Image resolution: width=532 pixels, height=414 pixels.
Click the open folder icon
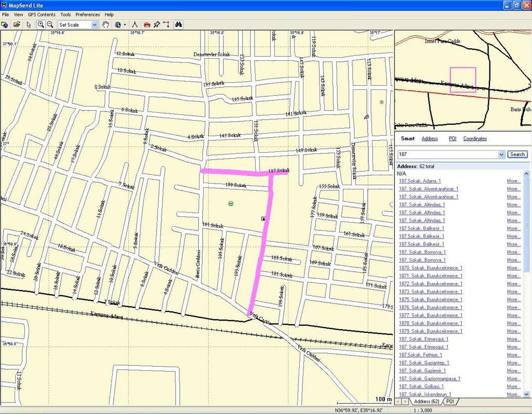17,24
